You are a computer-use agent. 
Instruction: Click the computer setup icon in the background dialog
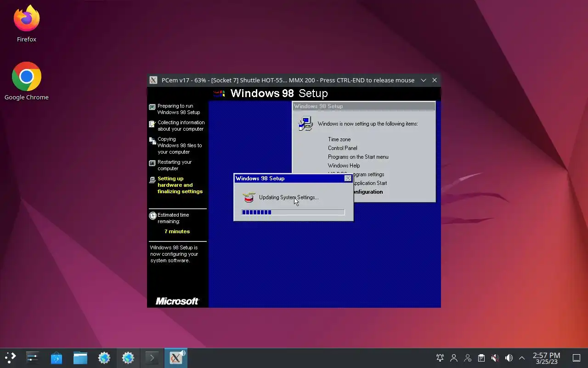(x=305, y=123)
